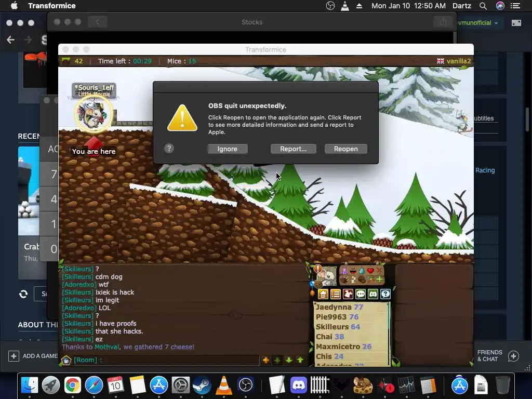Open FRIENDS & CHAT in Steam
The width and height of the screenshot is (532, 399).
(x=498, y=356)
